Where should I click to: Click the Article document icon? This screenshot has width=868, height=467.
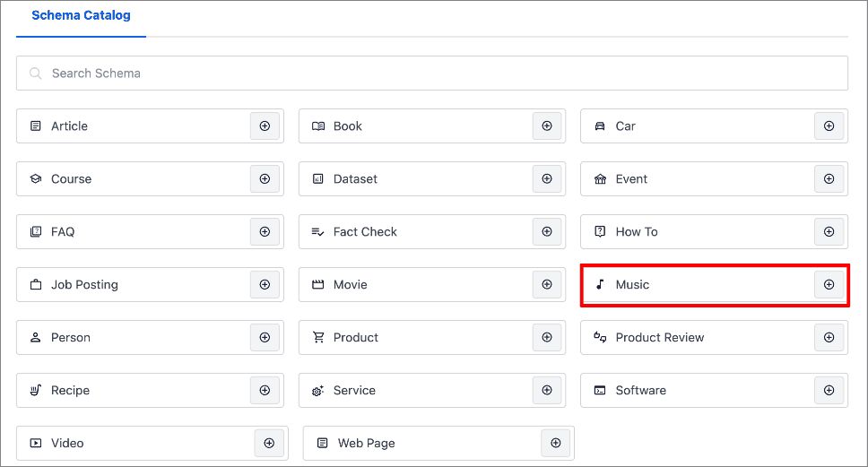[36, 126]
